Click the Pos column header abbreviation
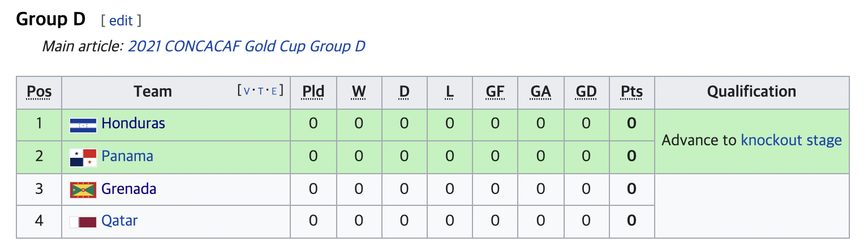The image size is (868, 250). 39,92
